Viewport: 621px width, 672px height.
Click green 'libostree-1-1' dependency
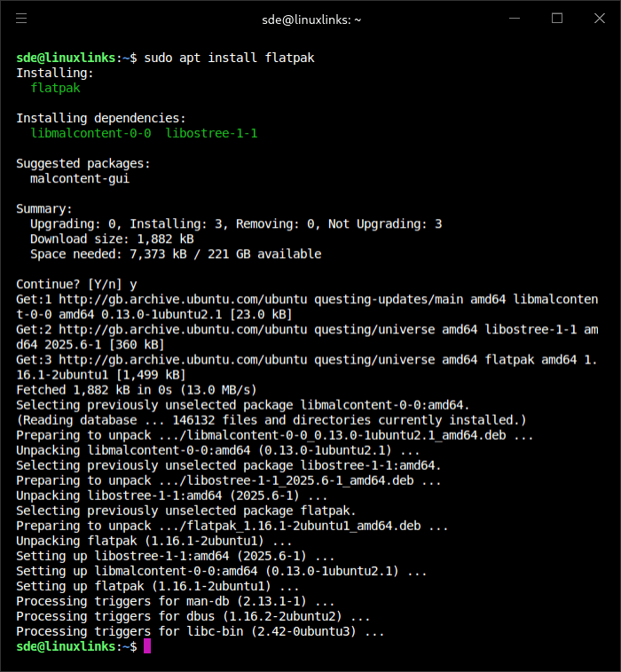tap(211, 133)
